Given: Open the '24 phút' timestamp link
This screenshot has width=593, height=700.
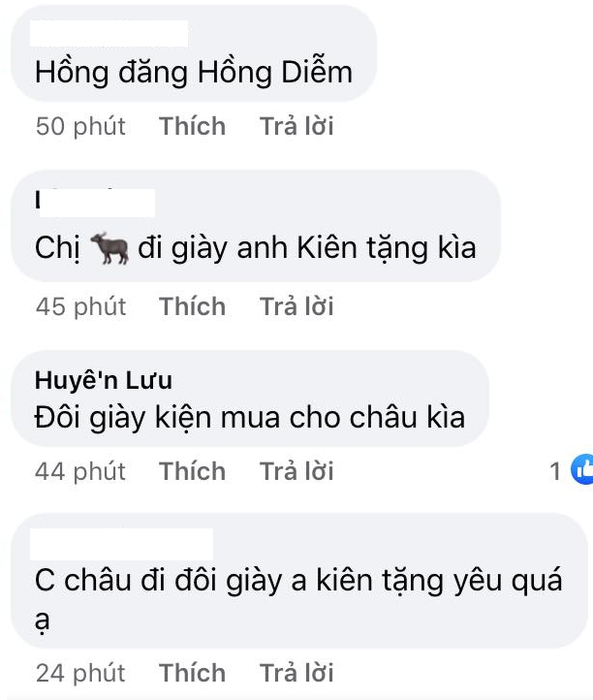Looking at the screenshot, I should 80,672.
